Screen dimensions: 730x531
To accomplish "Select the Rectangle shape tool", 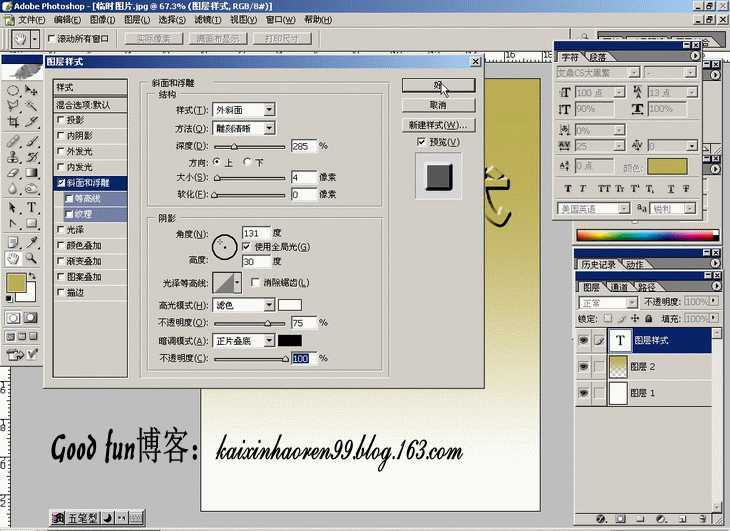I will (x=31, y=223).
